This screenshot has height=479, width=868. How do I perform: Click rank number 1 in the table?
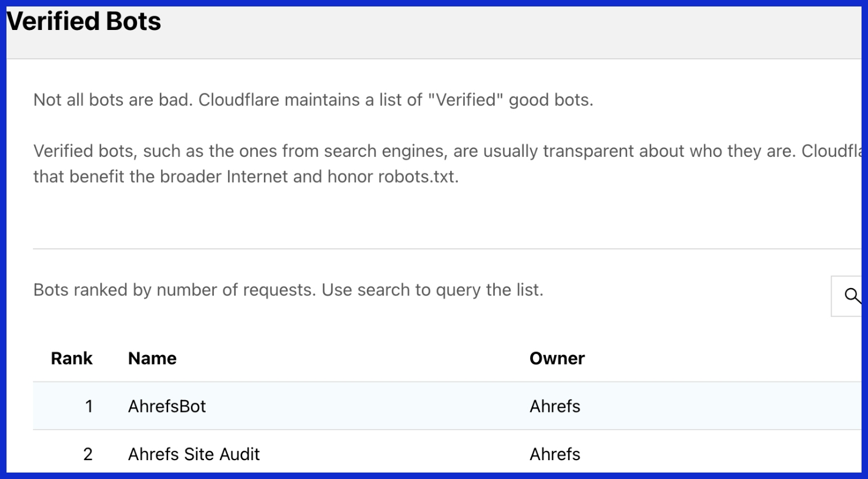tap(89, 406)
